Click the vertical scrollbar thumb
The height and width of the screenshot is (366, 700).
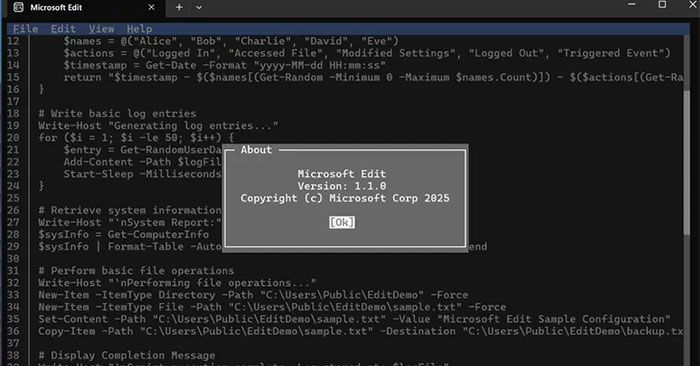687,161
